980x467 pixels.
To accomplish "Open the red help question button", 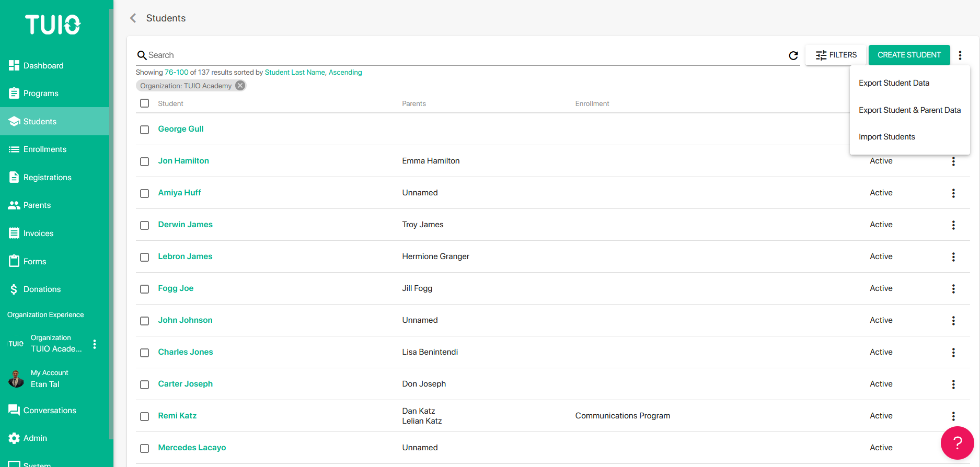I will pyautogui.click(x=957, y=443).
